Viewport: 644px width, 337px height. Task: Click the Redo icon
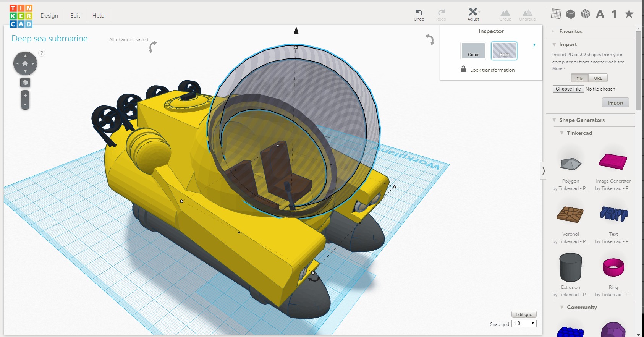[441, 12]
